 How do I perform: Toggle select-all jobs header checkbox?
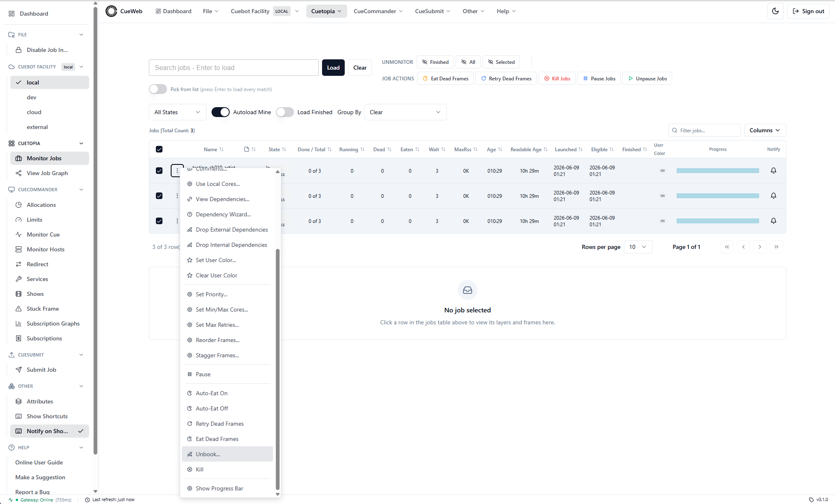coord(159,149)
